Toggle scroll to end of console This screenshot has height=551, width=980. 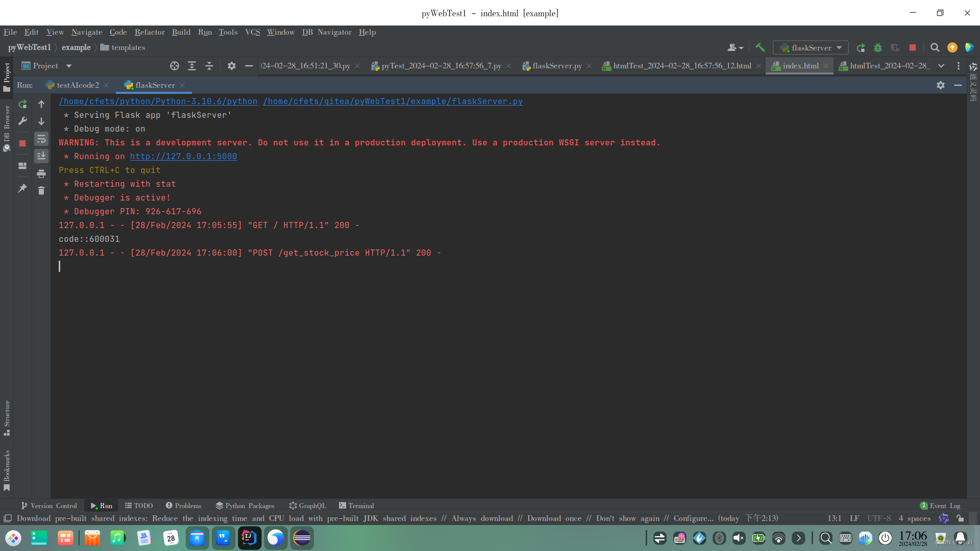[41, 156]
